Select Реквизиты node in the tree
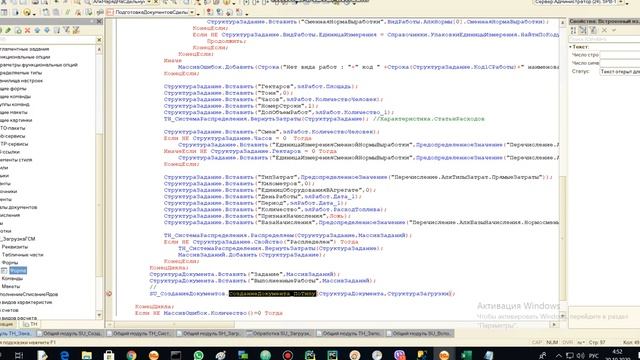640x360 pixels. (15, 247)
